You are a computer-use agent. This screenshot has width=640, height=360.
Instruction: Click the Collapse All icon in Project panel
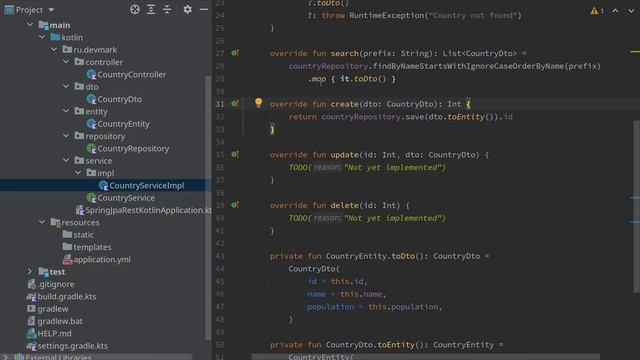[167, 9]
